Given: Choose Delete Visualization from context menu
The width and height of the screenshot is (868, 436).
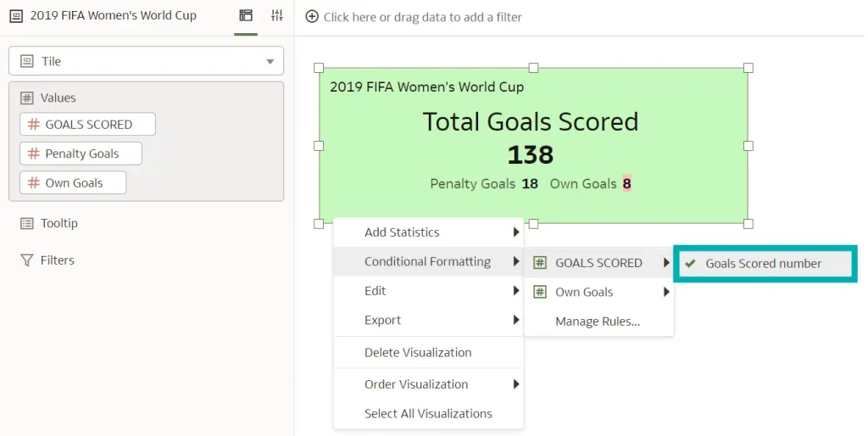Looking at the screenshot, I should coord(418,352).
